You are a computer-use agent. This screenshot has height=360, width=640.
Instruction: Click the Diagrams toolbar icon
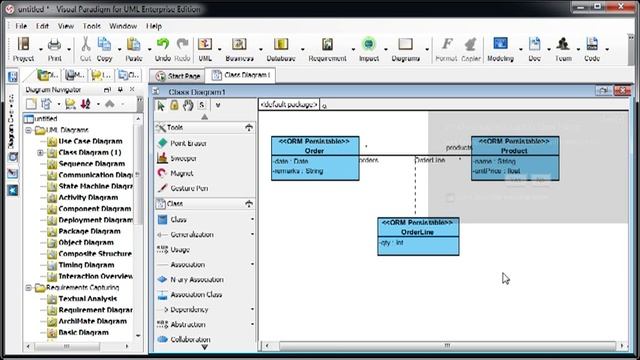coord(405,44)
